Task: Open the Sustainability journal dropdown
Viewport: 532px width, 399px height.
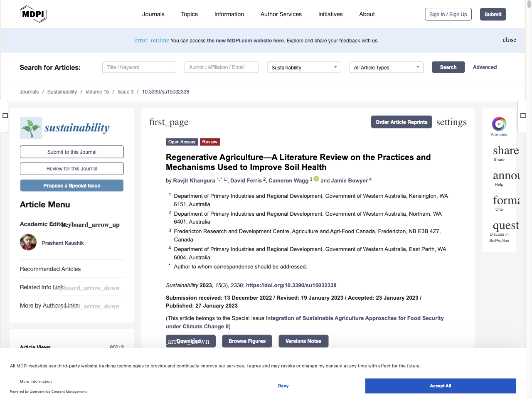Action: pyautogui.click(x=304, y=67)
